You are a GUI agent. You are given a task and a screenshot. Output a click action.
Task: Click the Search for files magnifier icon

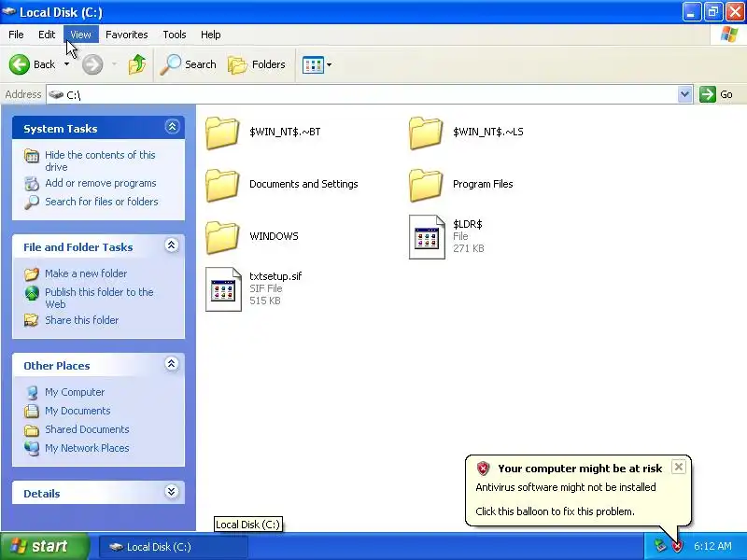[32, 202]
